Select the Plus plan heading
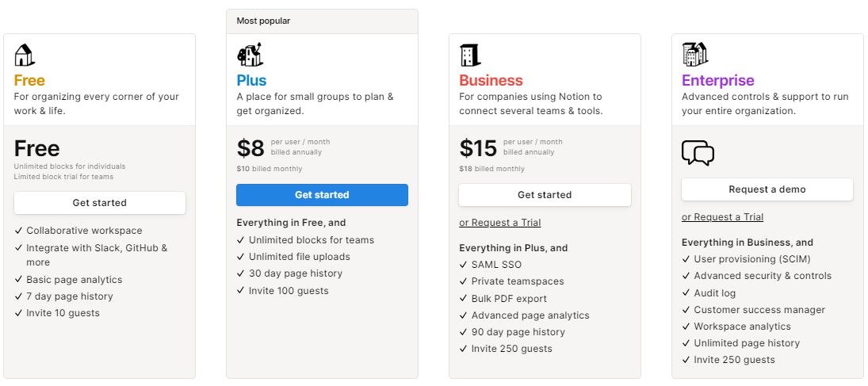 pyautogui.click(x=252, y=80)
